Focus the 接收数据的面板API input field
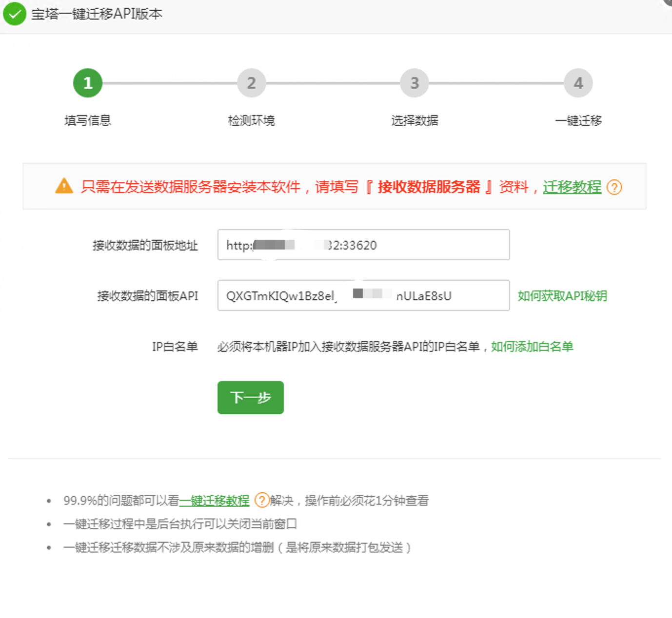Screen dimensions: 672x618 click(x=364, y=295)
